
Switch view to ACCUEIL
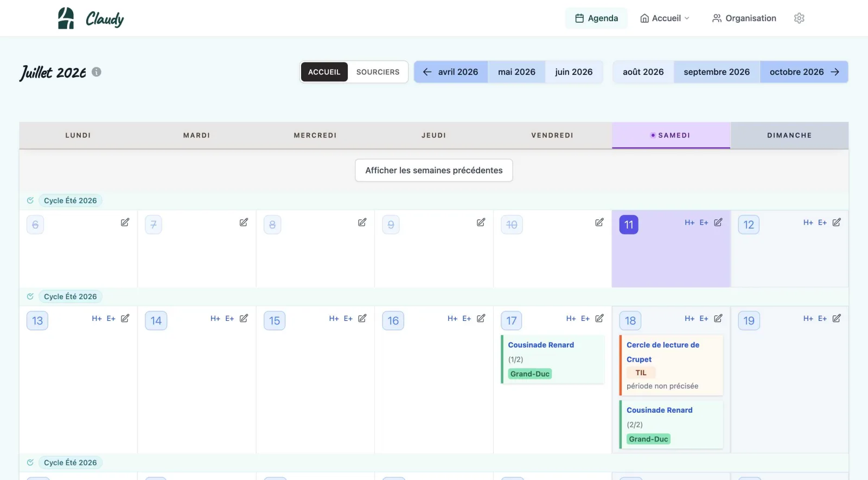(x=324, y=72)
